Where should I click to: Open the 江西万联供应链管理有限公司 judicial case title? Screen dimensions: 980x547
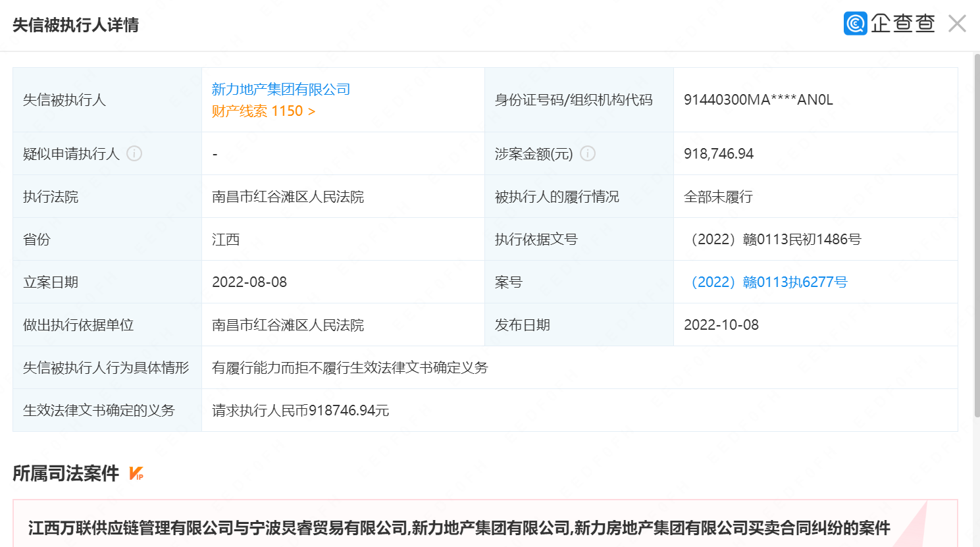(x=459, y=528)
